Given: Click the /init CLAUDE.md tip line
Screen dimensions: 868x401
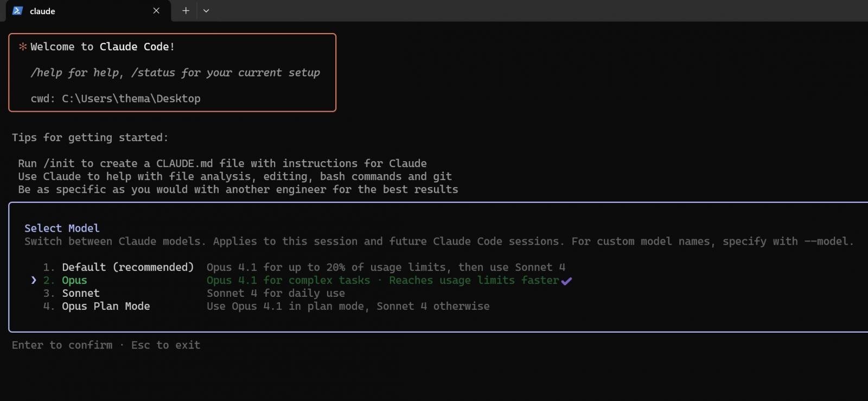Looking at the screenshot, I should (222, 163).
